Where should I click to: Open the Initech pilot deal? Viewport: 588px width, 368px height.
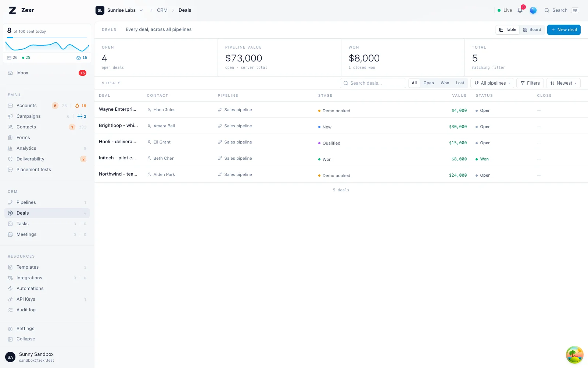coord(341,158)
